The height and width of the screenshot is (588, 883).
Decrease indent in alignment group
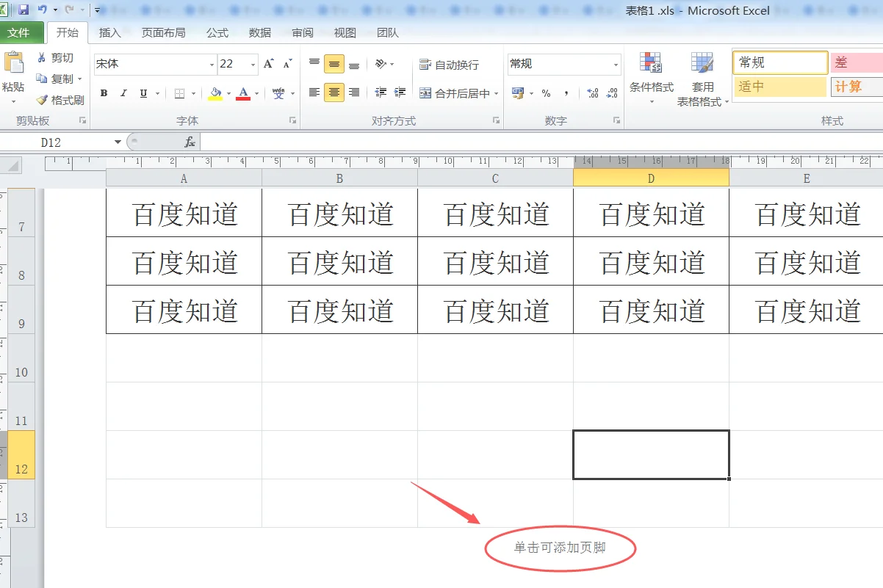[381, 92]
